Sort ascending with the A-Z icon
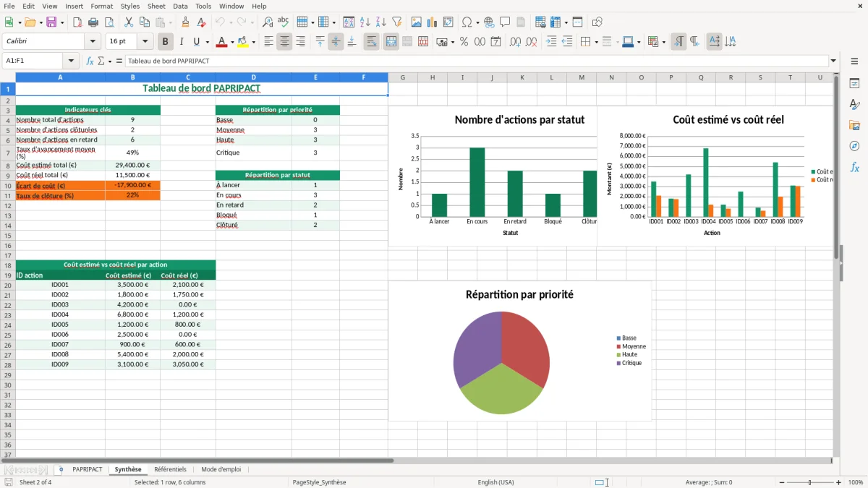The height and width of the screenshot is (488, 868). pyautogui.click(x=365, y=22)
